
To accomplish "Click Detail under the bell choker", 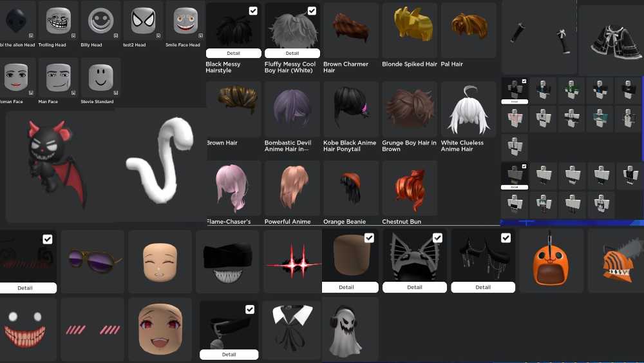I will point(229,355).
